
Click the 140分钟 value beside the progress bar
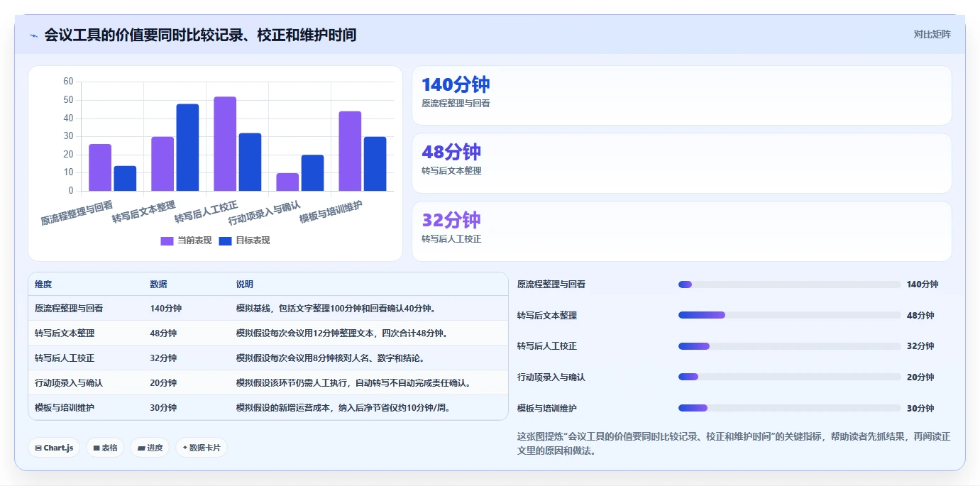[923, 285]
